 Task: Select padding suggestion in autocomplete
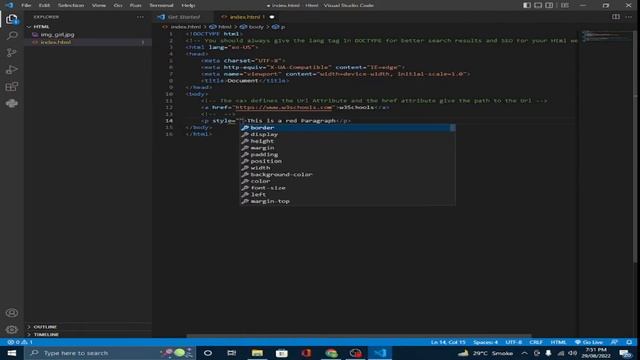[x=347, y=155]
